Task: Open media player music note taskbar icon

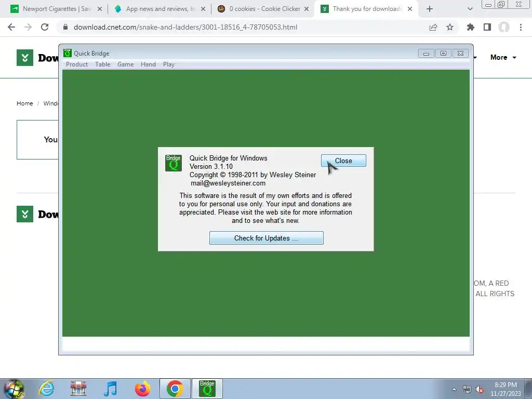Action: 111,389
